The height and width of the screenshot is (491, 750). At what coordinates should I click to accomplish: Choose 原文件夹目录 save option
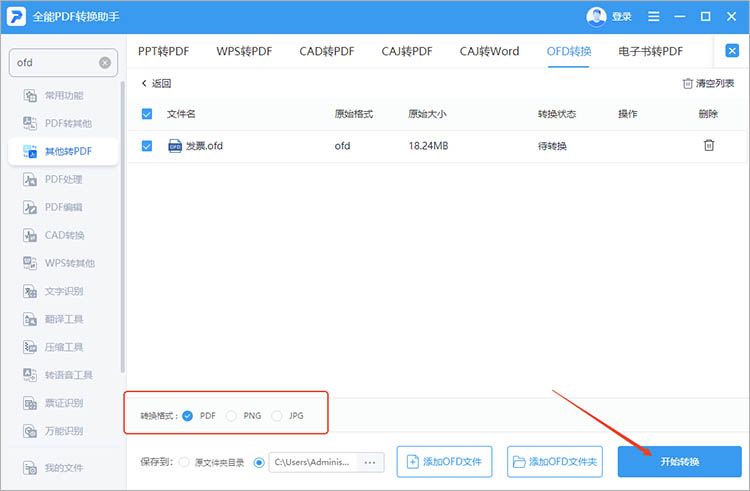[184, 462]
